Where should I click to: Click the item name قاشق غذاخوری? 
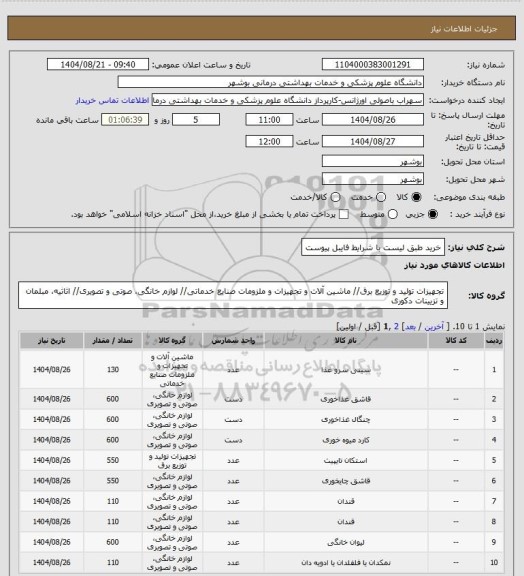pos(345,399)
